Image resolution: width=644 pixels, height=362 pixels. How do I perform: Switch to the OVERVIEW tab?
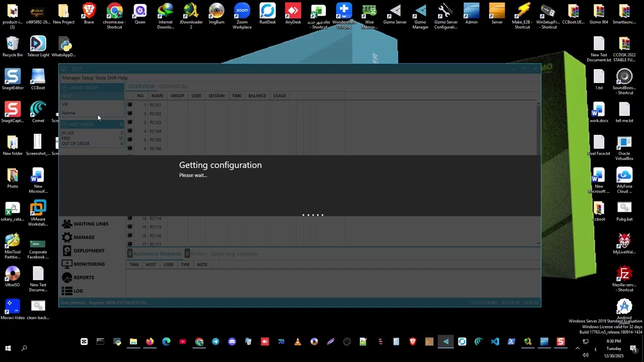tap(141, 86)
